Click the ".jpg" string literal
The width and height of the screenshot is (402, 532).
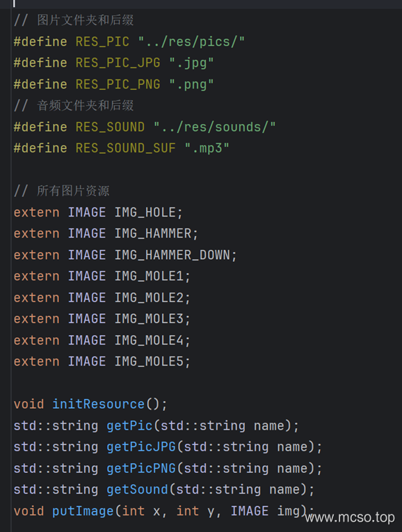(x=191, y=63)
